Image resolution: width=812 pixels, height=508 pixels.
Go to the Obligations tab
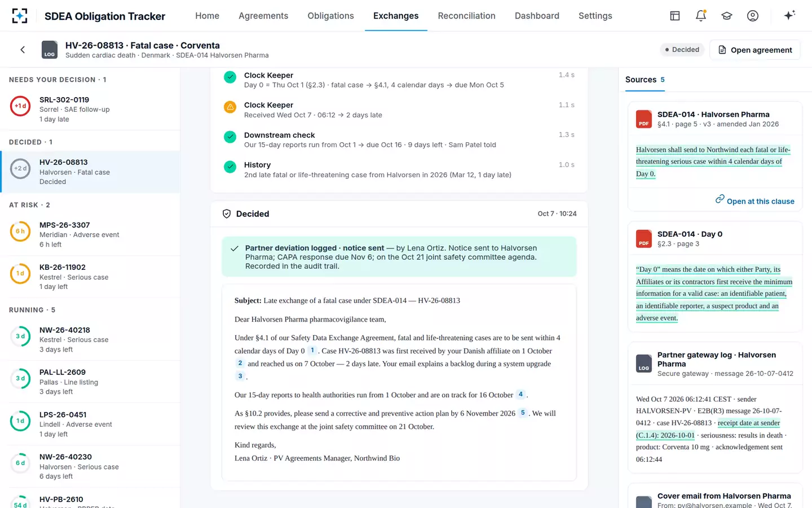(330, 16)
